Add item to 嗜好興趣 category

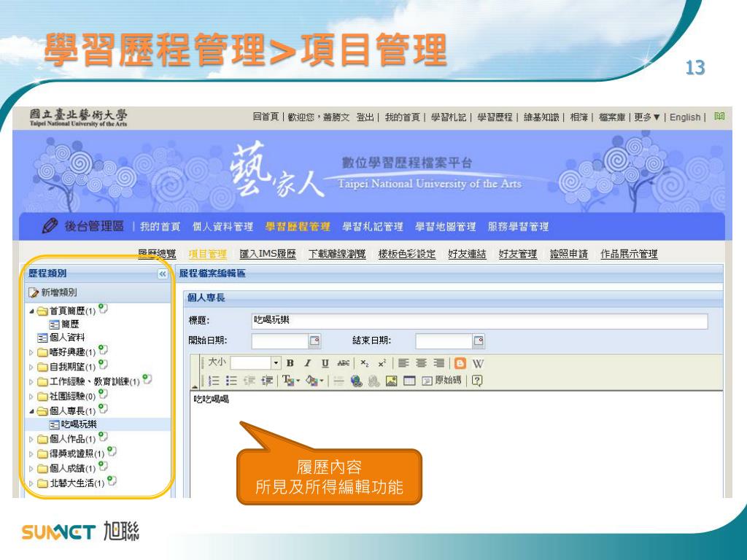[103, 350]
